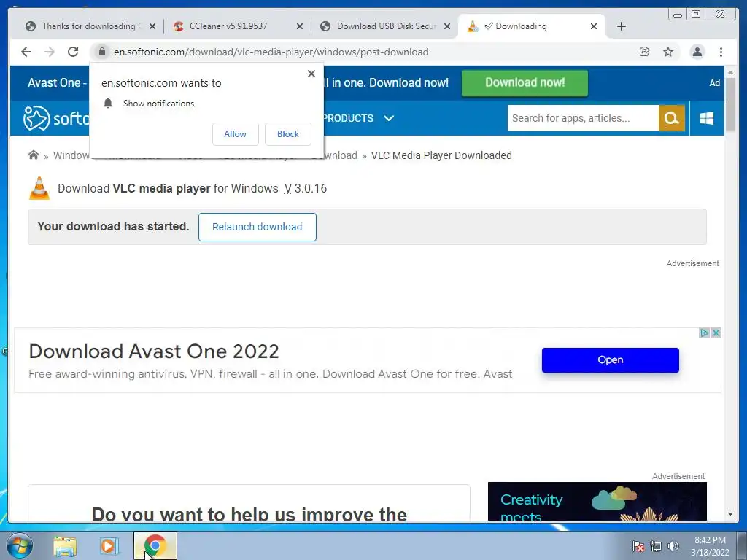Click the version text 3.0.16
Viewport: 747px width, 560px height.
(x=310, y=188)
